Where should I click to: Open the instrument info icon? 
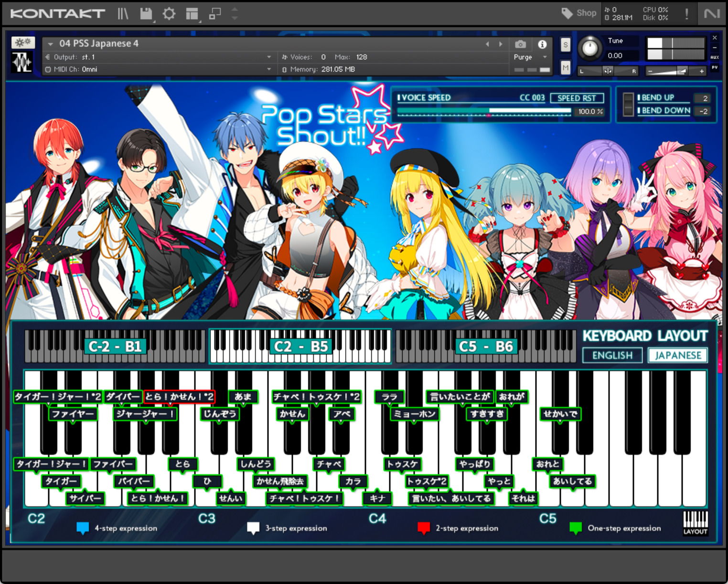coord(542,44)
